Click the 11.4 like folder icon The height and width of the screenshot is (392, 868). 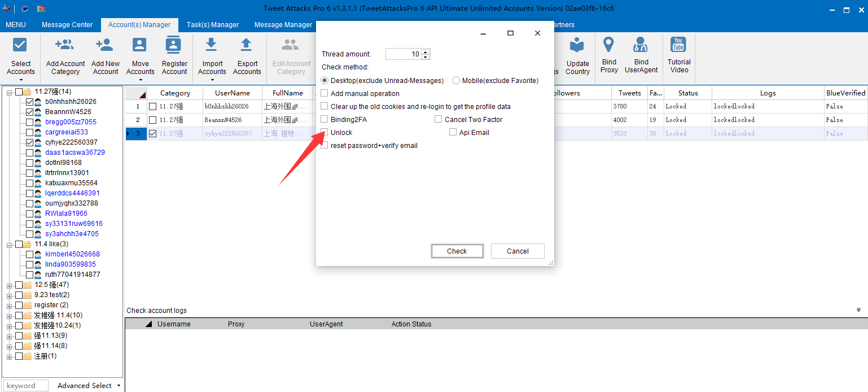27,244
